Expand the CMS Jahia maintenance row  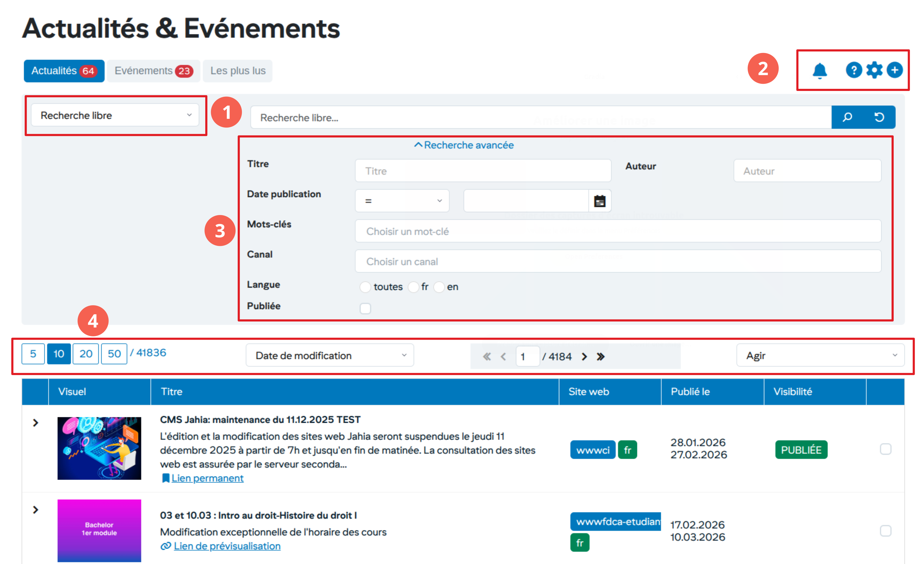click(36, 423)
